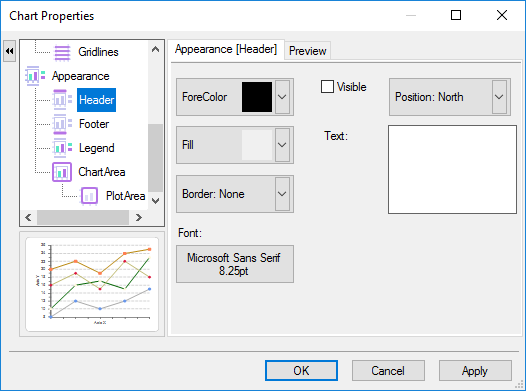Click the PlotArea tree item icon

click(89, 196)
